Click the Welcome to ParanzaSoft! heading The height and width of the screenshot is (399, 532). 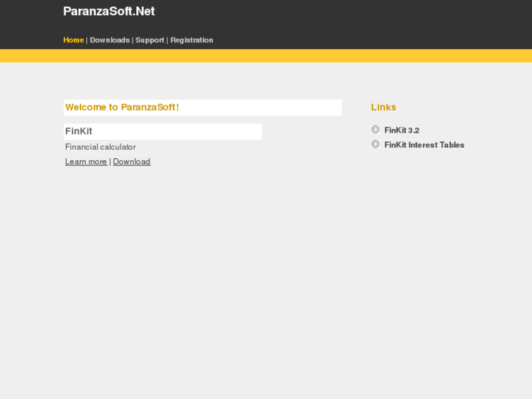[122, 108]
